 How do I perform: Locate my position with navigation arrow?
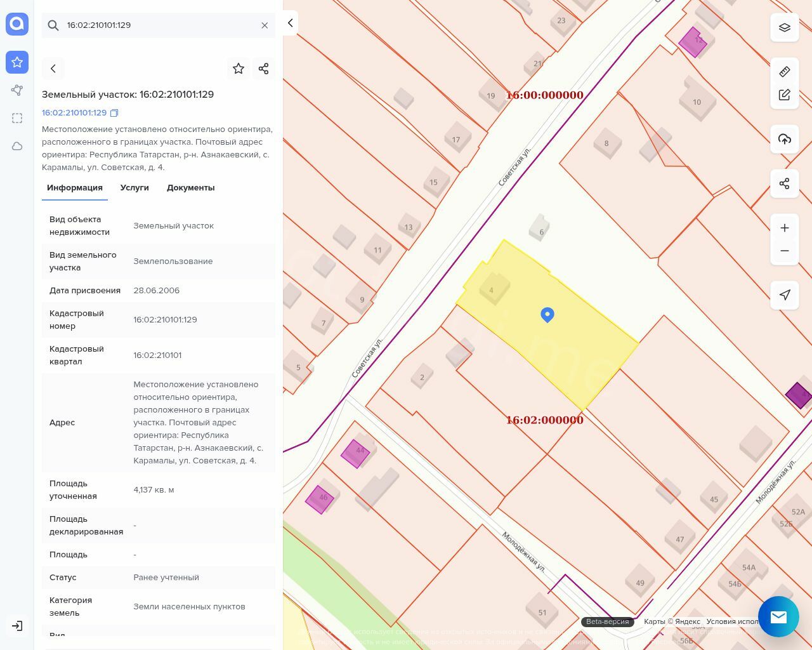(x=784, y=295)
